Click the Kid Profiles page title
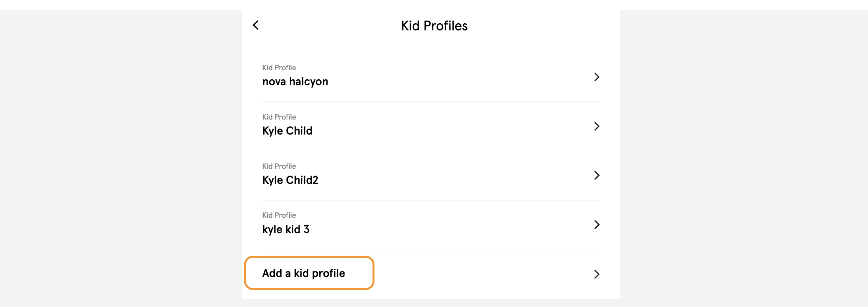Screen dimensions: 868x307 tap(434, 26)
